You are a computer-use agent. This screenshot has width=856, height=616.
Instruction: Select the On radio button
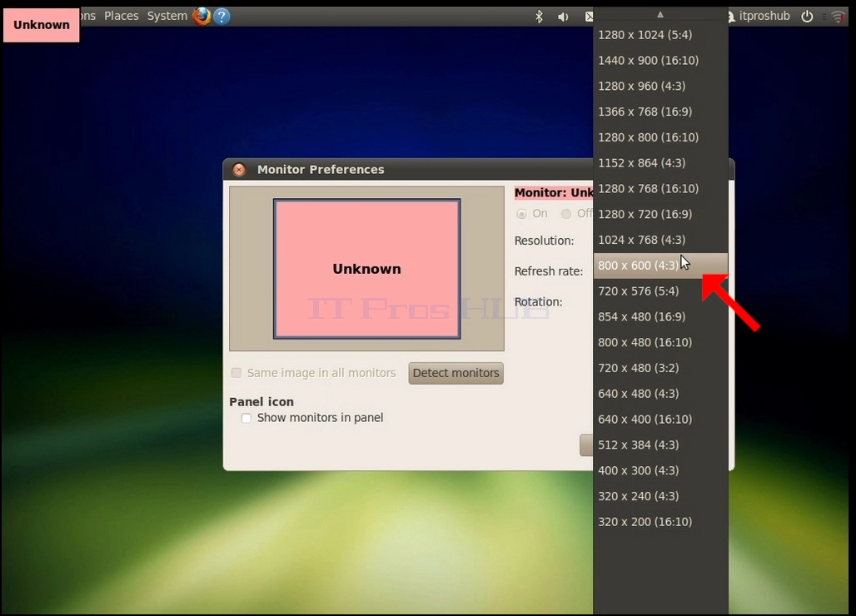tap(522, 214)
